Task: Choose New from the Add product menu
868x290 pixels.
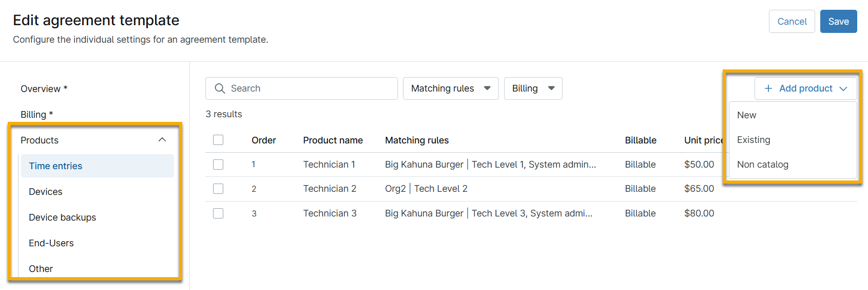Action: pos(746,115)
